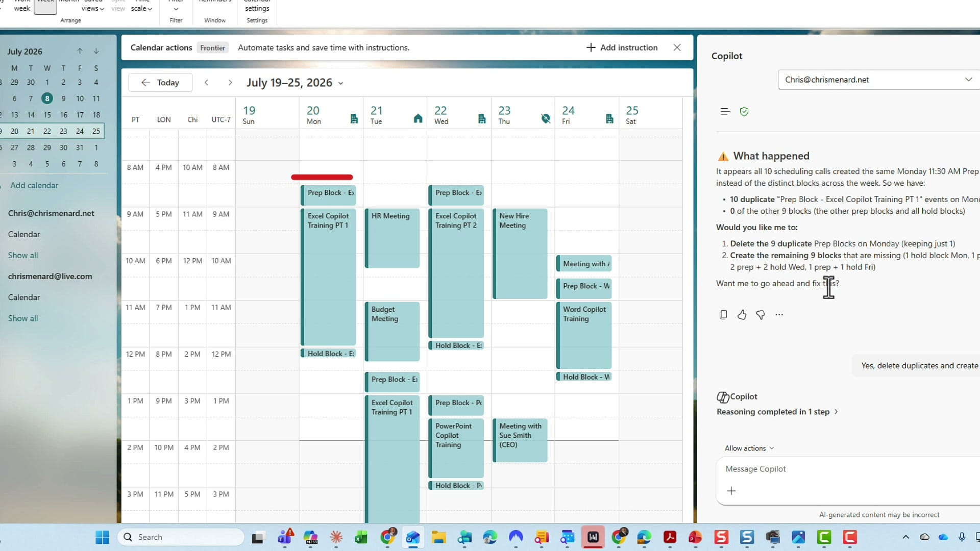The image size is (980, 551).
Task: Open more options for Copilot response
Action: pyautogui.click(x=779, y=315)
